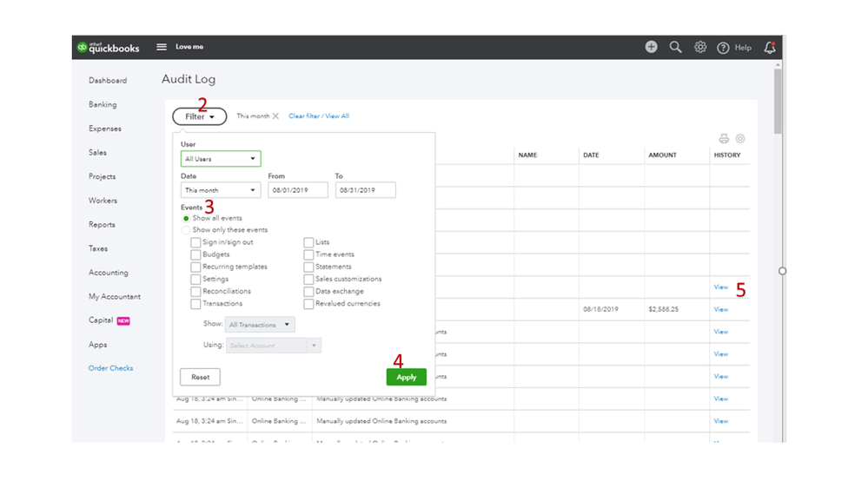868x488 pixels.
Task: Check the Time events box
Action: pyautogui.click(x=308, y=254)
